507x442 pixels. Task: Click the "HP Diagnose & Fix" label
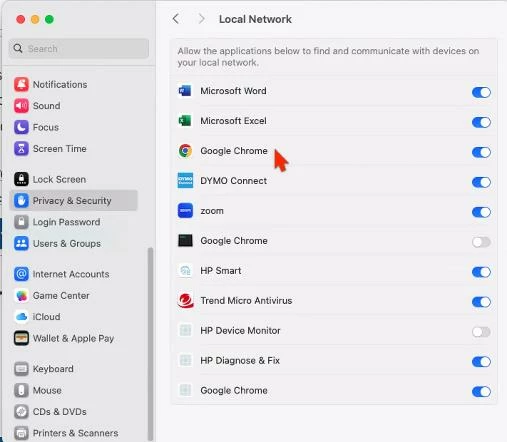[x=240, y=360]
